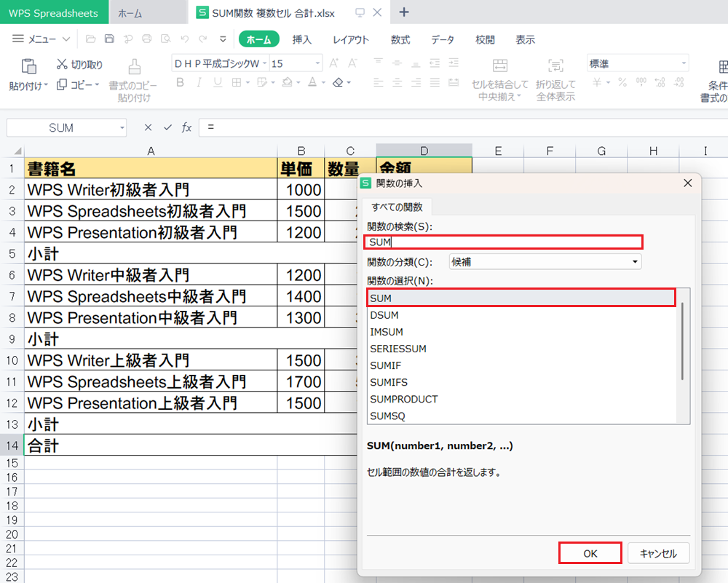Screen dimensions: 728x583
Task: Click the Increase indent icon
Action: (454, 63)
